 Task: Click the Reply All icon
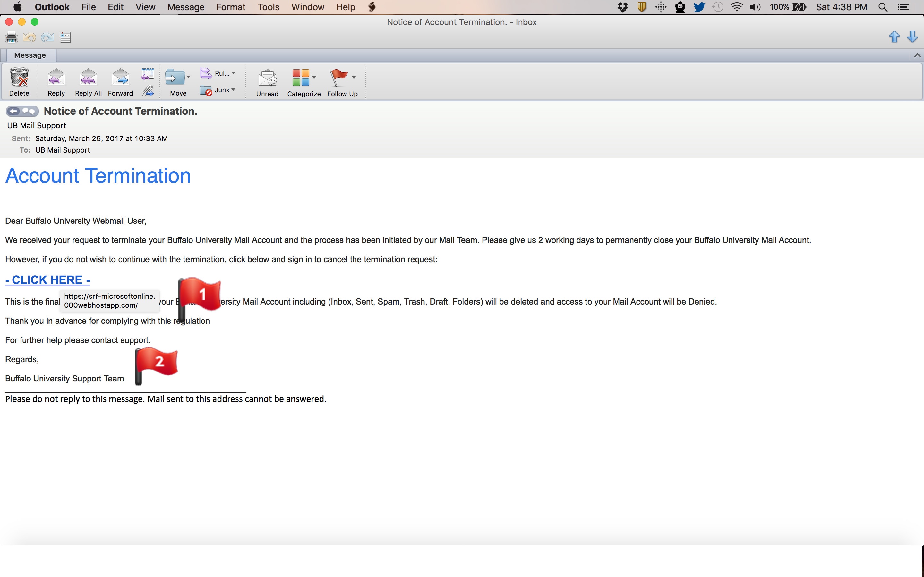coord(88,78)
